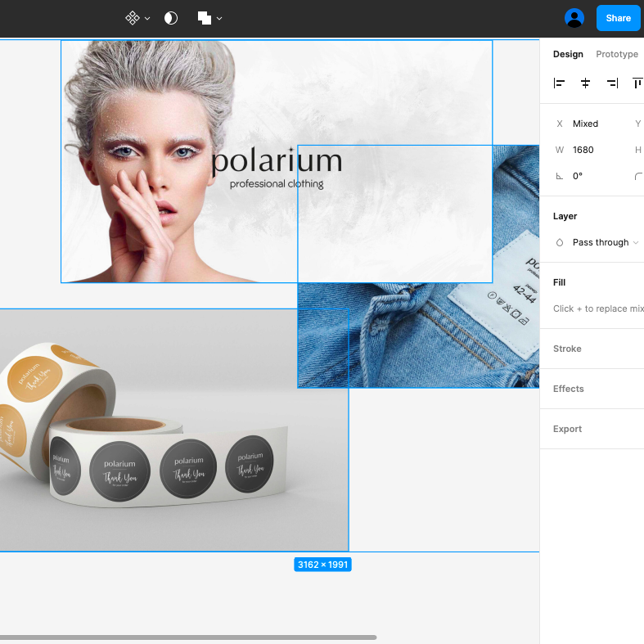Click the H height label
644x644 pixels.
coord(637,150)
